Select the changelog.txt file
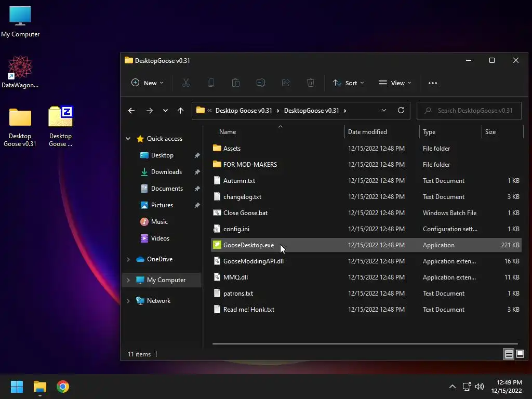 [x=366, y=197]
